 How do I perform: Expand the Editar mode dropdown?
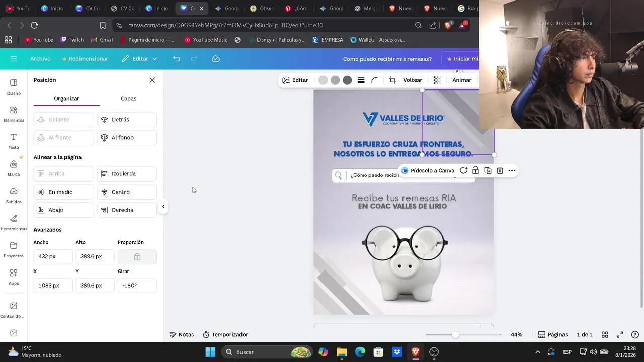[x=139, y=59]
